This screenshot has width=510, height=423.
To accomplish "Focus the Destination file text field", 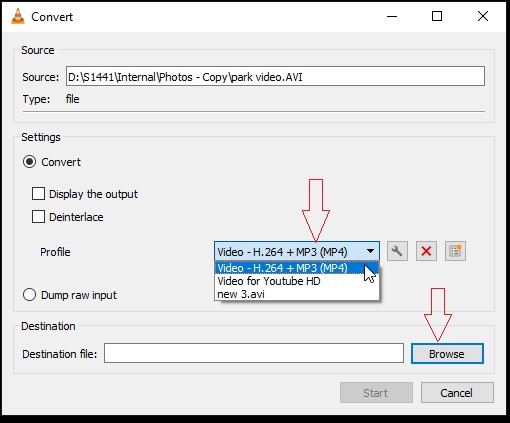I will tap(254, 353).
